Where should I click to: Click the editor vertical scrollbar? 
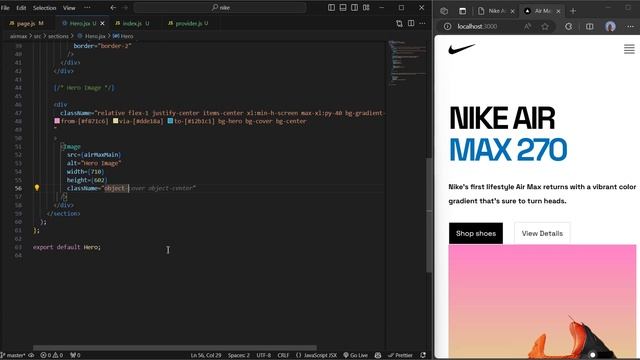[x=429, y=215]
